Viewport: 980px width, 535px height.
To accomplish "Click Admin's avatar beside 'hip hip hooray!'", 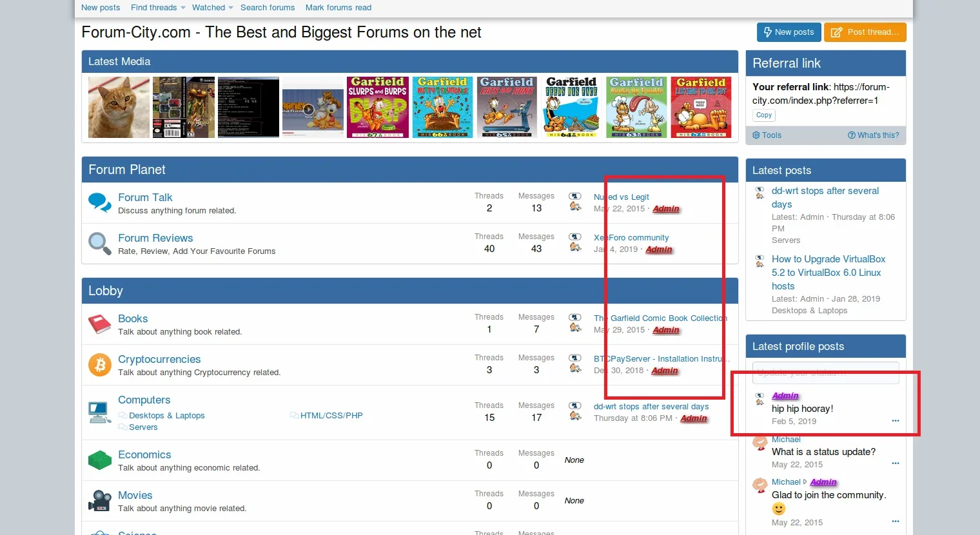I will [760, 398].
